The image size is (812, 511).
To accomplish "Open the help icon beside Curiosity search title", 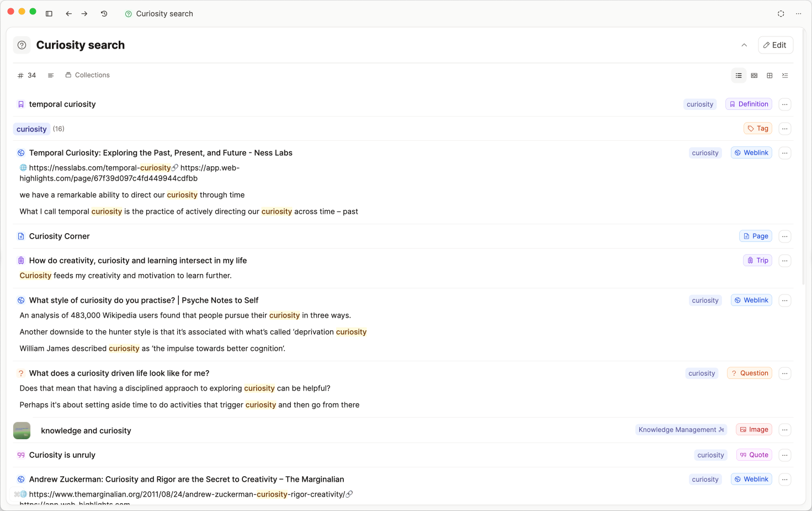I will pos(22,45).
